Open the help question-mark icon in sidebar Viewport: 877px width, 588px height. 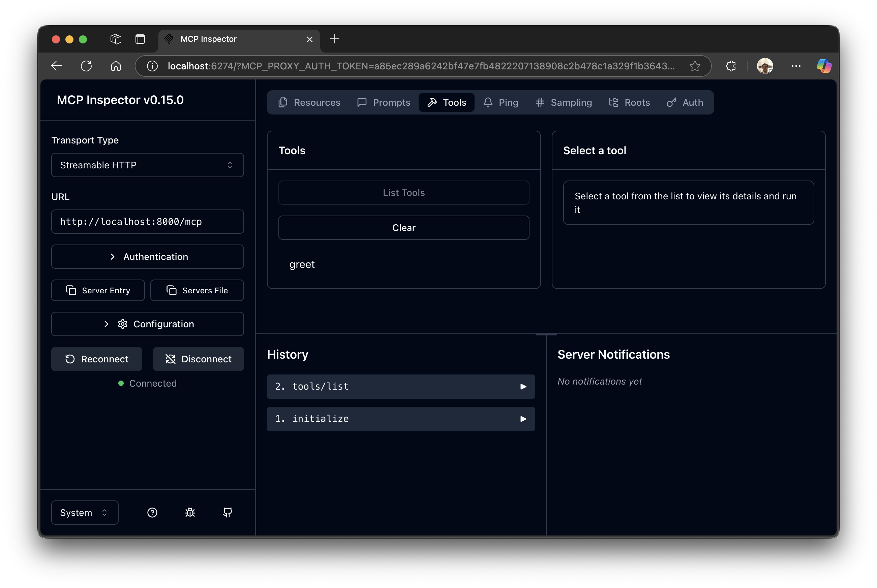pos(152,513)
